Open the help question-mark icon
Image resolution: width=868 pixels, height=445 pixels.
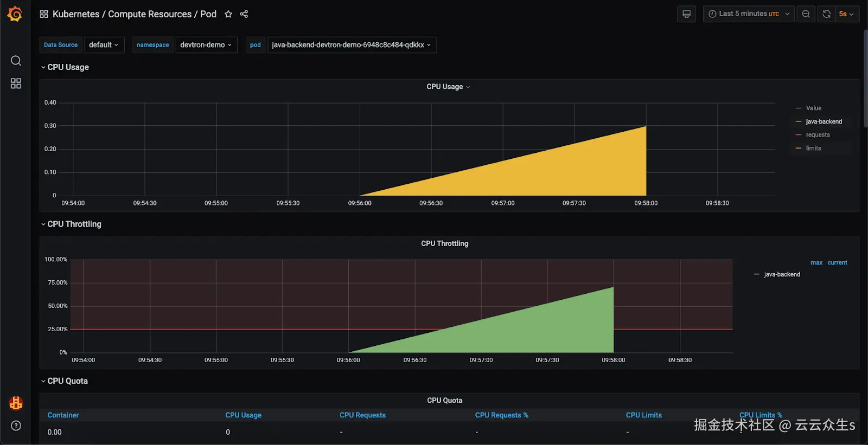tap(16, 425)
